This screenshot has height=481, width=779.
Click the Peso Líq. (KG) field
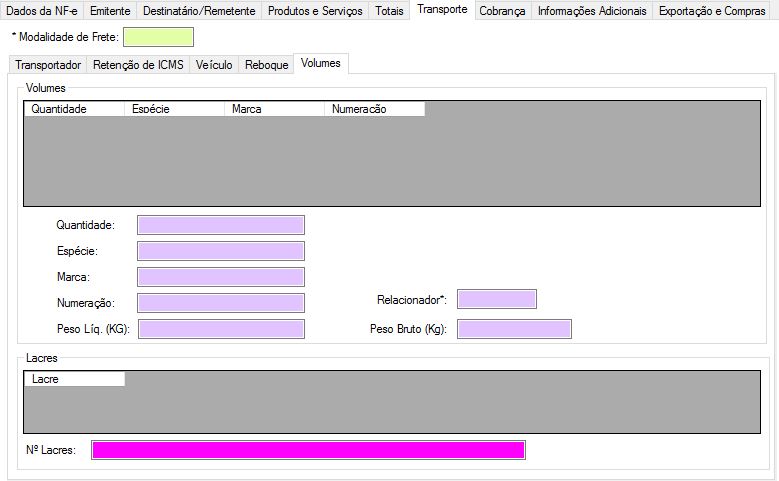pos(221,329)
